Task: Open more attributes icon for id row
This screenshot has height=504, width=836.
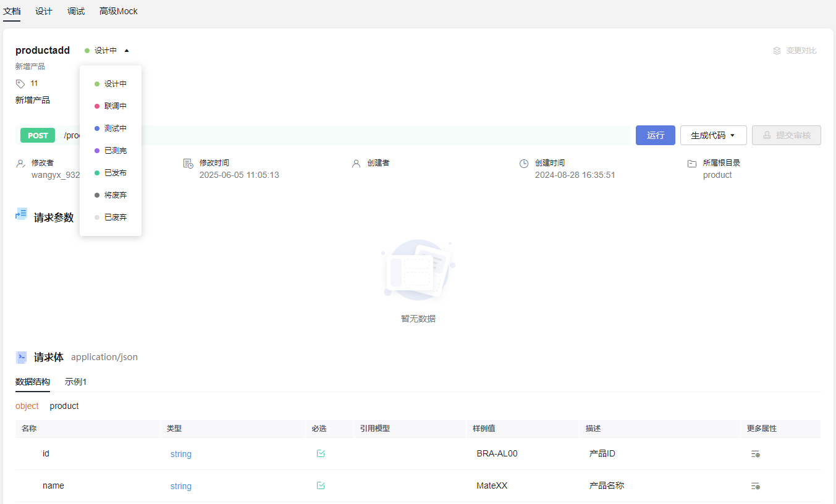Action: (x=755, y=454)
